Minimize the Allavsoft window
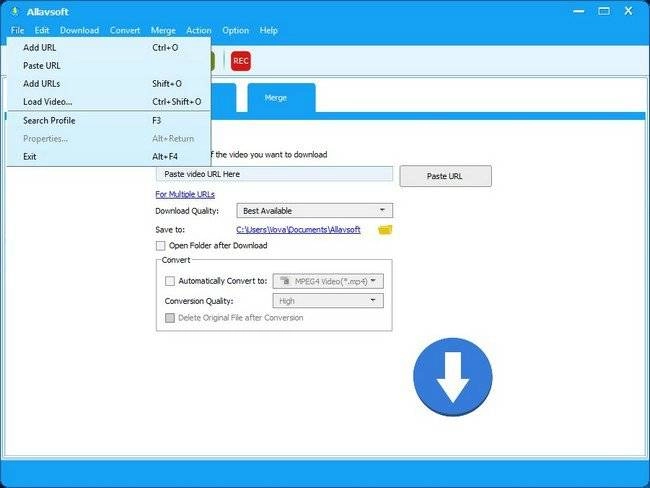This screenshot has width=650, height=488. coord(579,11)
